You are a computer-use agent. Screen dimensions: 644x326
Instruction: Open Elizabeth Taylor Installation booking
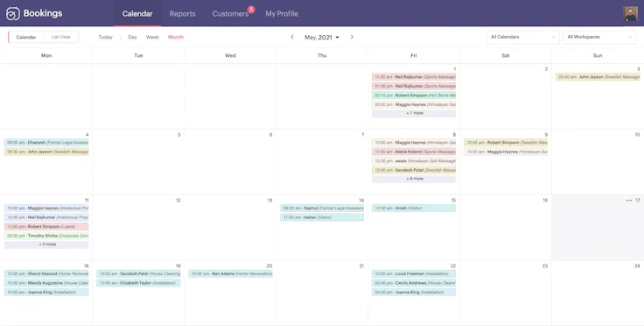coord(138,283)
